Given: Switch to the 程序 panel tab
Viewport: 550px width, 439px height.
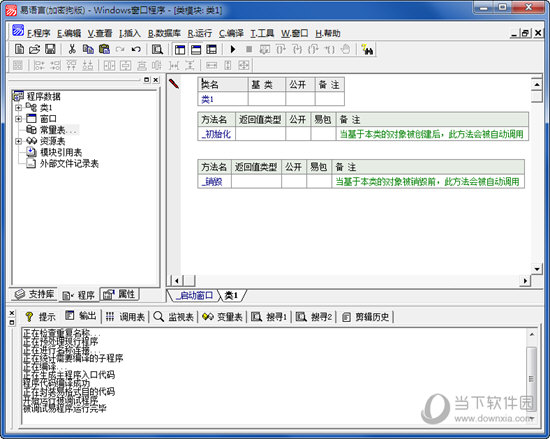Looking at the screenshot, I should click(79, 295).
